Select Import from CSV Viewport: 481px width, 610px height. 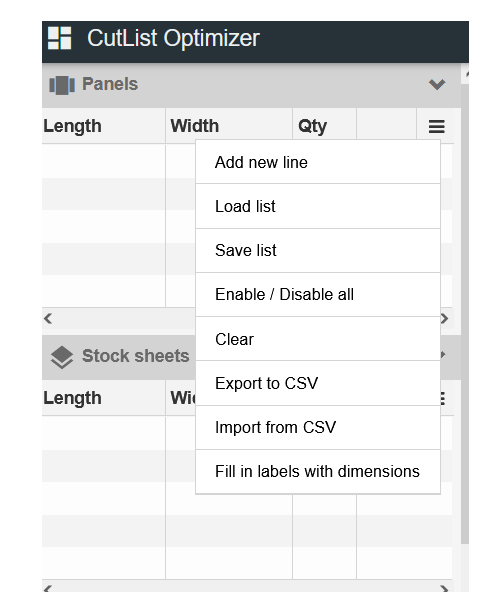coord(318,427)
